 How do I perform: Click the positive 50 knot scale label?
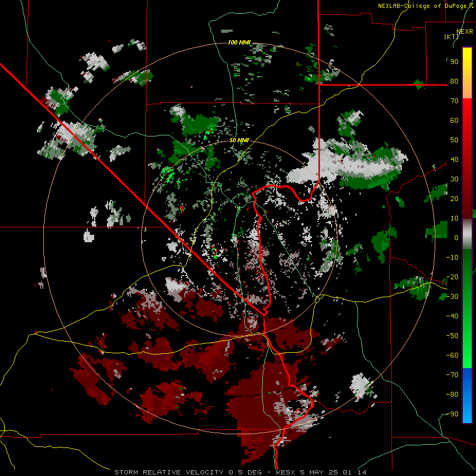(x=454, y=140)
